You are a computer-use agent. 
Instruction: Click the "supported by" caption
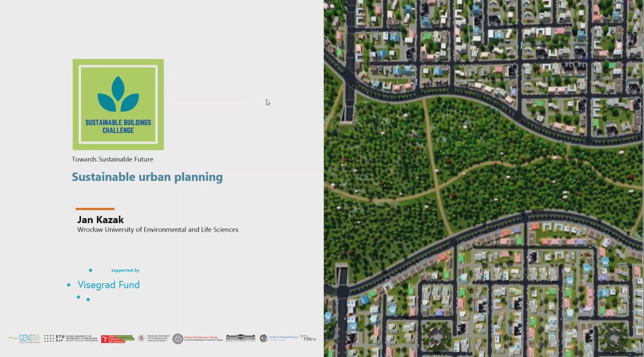pos(125,270)
